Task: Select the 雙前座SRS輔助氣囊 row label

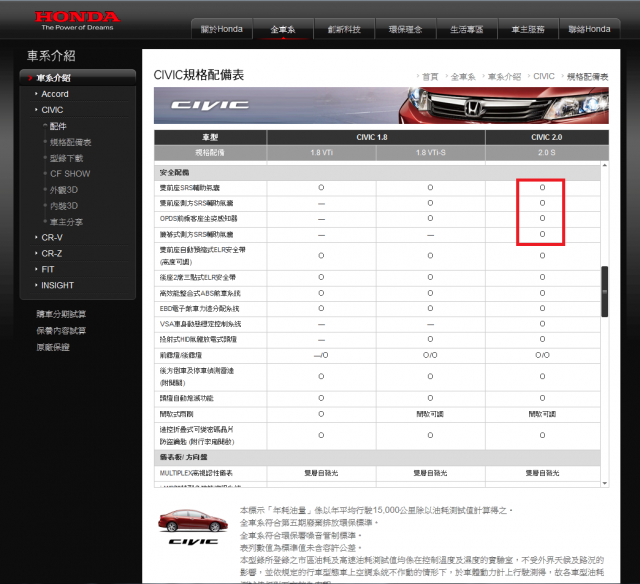Action: (189, 188)
